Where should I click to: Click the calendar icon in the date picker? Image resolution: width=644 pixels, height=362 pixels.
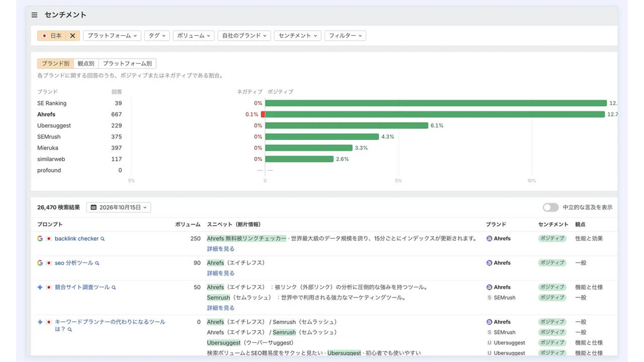click(x=94, y=207)
